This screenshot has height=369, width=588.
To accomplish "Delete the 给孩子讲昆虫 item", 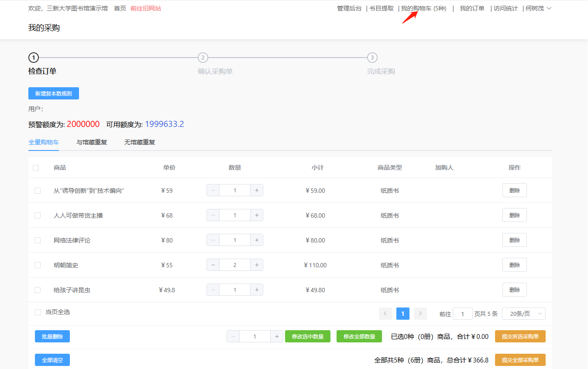I will pyautogui.click(x=514, y=290).
